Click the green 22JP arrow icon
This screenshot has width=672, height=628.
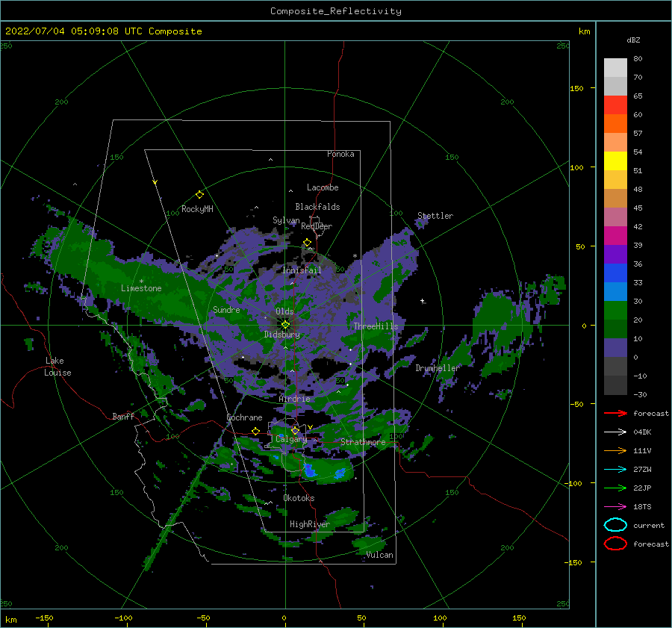tap(615, 488)
